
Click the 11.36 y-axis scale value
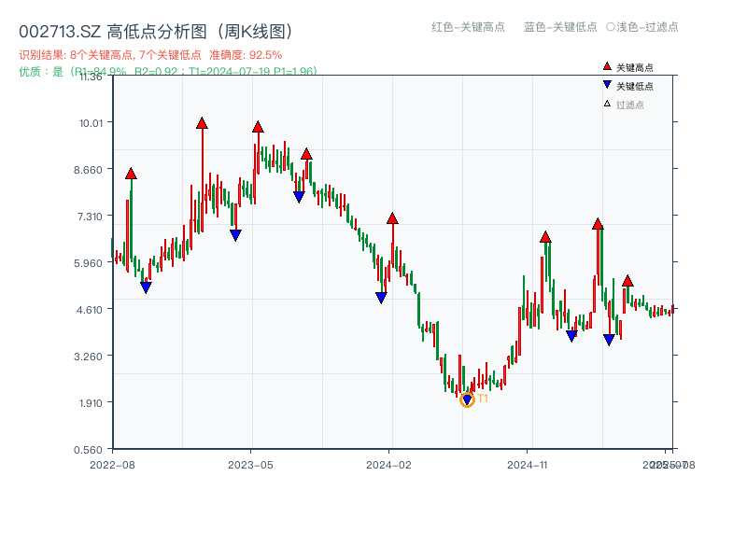tap(91, 79)
